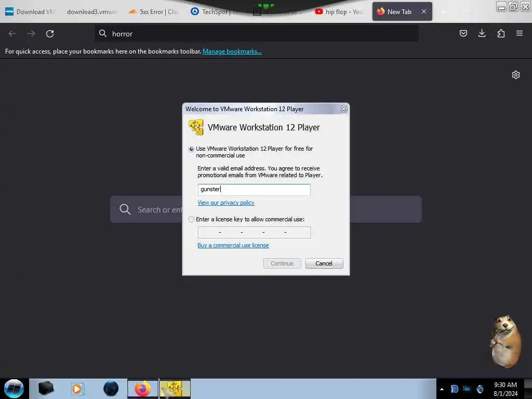Click the Continue button in VMware dialog

282,263
